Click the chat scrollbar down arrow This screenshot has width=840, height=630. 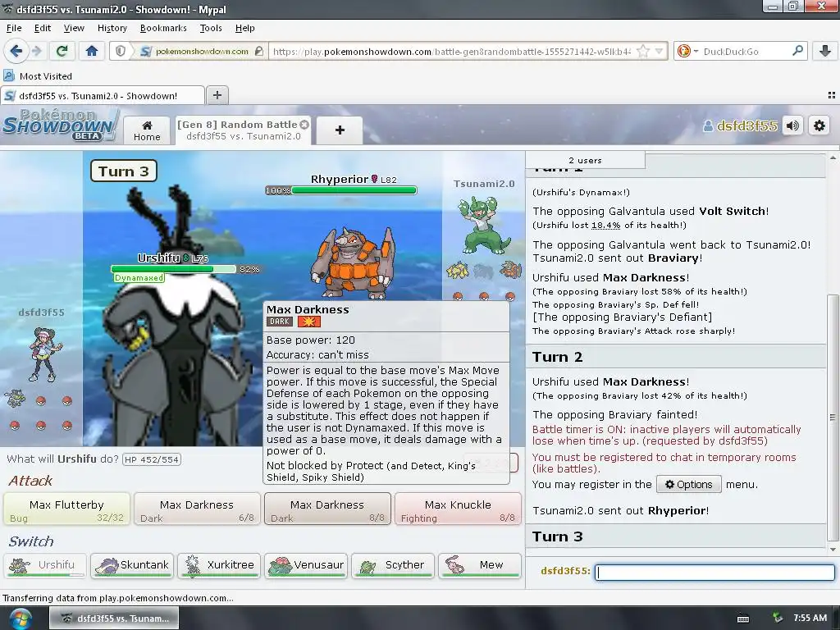pos(832,549)
